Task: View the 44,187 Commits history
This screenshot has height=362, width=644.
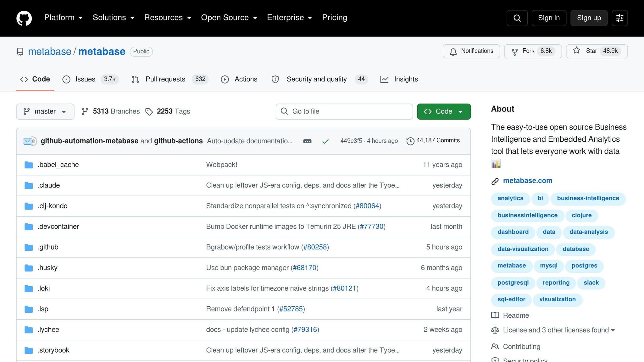Action: (433, 140)
